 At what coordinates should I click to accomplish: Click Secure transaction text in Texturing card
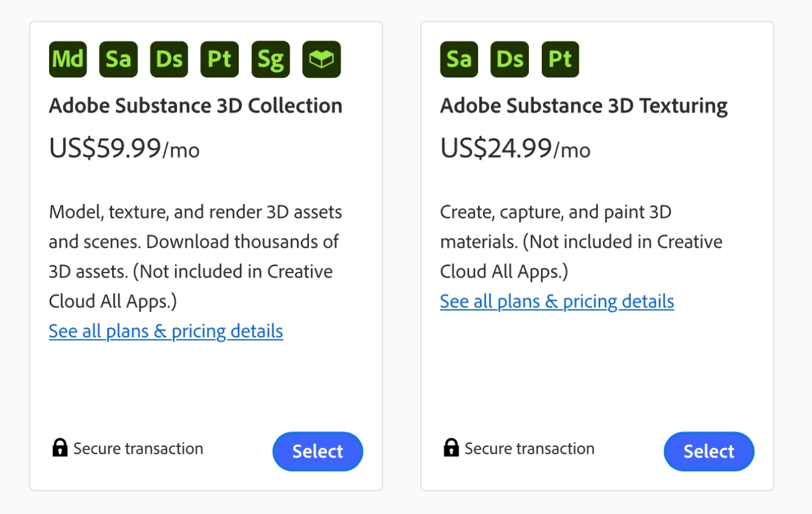(529, 449)
